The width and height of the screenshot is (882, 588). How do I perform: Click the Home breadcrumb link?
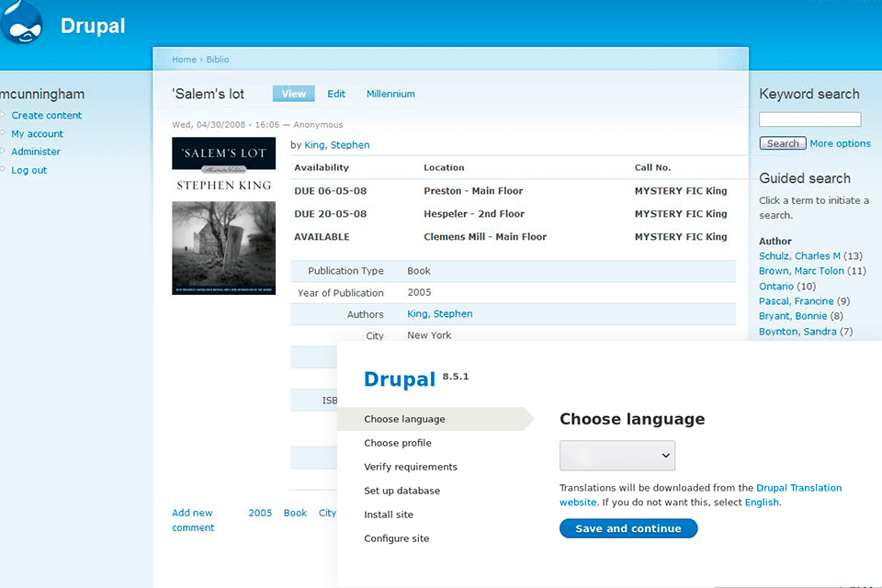184,60
